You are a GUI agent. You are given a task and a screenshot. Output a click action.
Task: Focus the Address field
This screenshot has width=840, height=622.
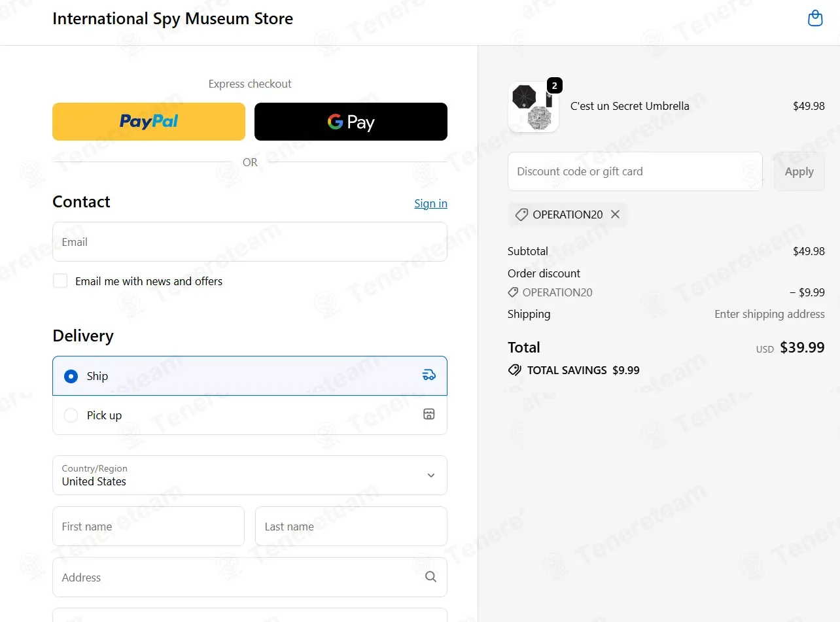coord(250,578)
